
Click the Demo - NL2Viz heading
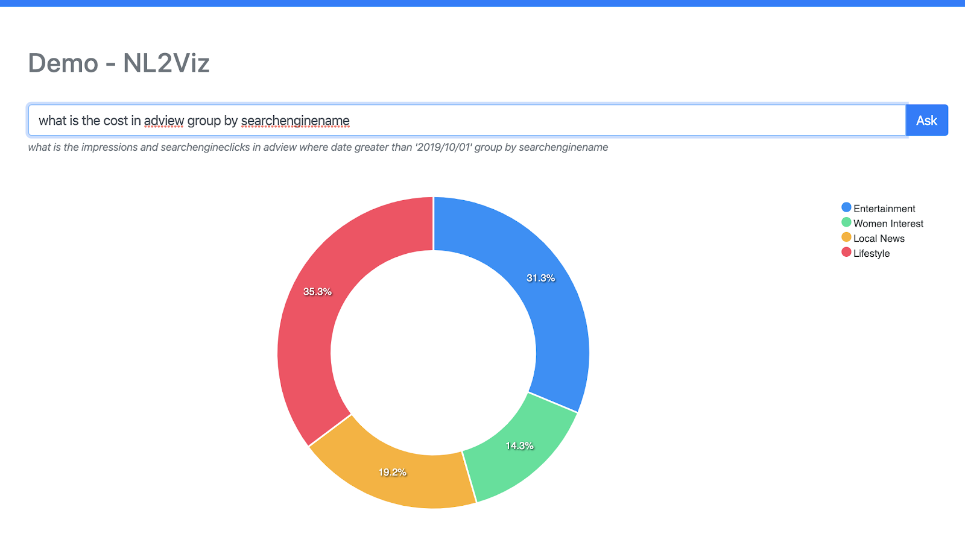coord(119,63)
